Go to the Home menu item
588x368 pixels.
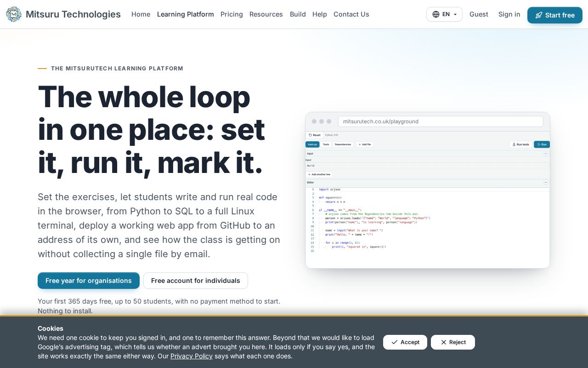click(141, 14)
